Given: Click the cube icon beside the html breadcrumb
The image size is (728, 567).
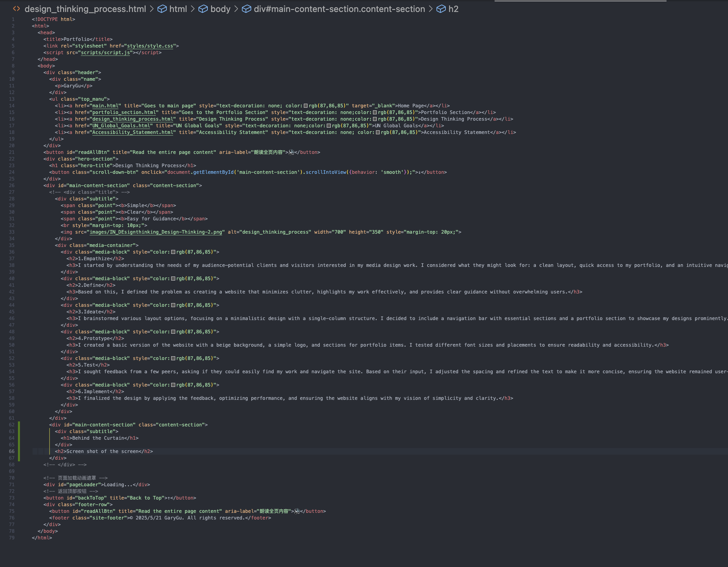Looking at the screenshot, I should (162, 9).
